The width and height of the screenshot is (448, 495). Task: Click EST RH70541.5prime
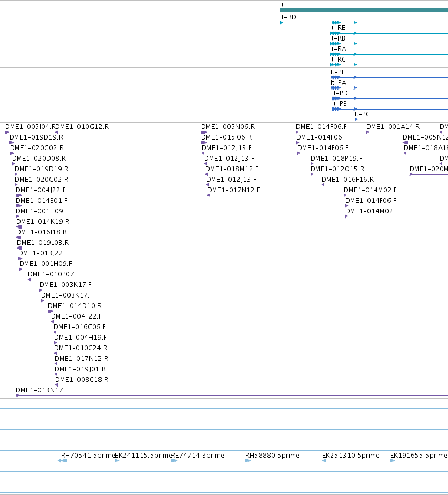88,455
